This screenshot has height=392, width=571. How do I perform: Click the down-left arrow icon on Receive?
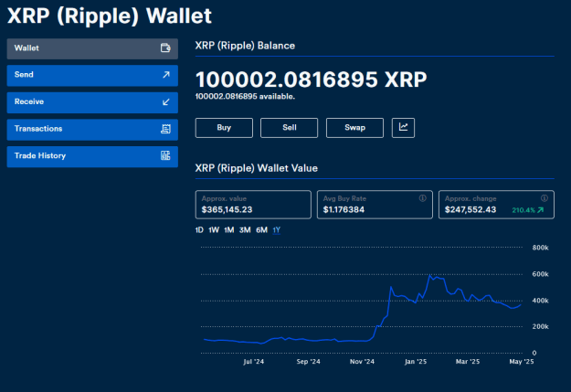(x=166, y=102)
